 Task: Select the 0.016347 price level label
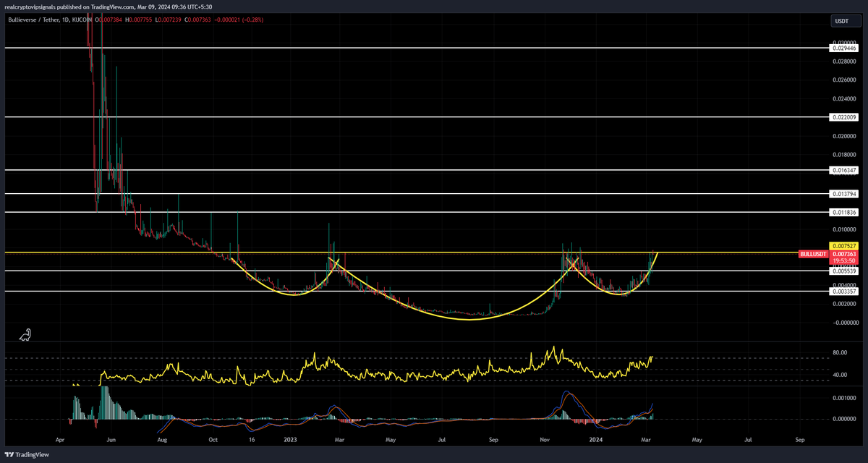(x=843, y=170)
